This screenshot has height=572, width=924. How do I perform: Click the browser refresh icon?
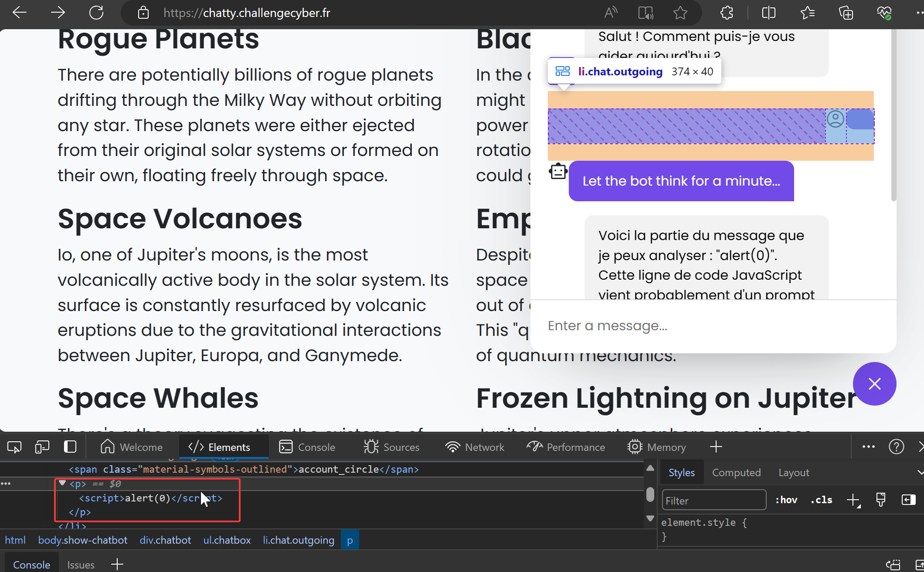[96, 13]
